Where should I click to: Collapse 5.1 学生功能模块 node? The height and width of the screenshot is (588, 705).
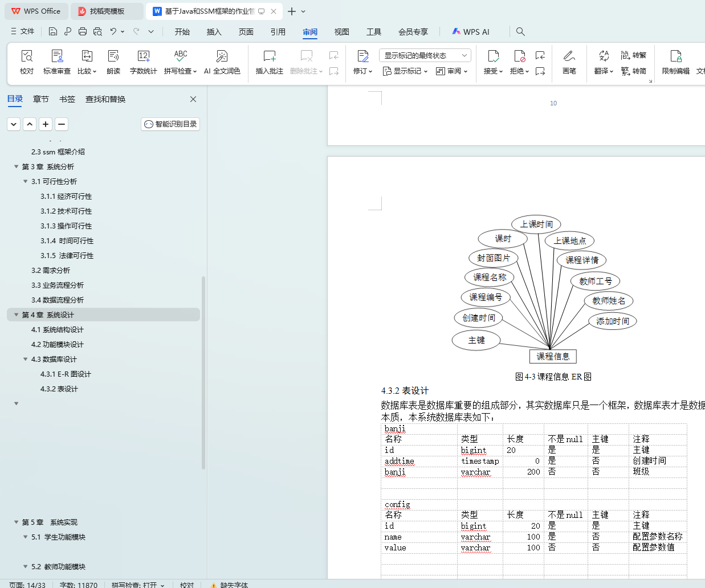tap(25, 537)
